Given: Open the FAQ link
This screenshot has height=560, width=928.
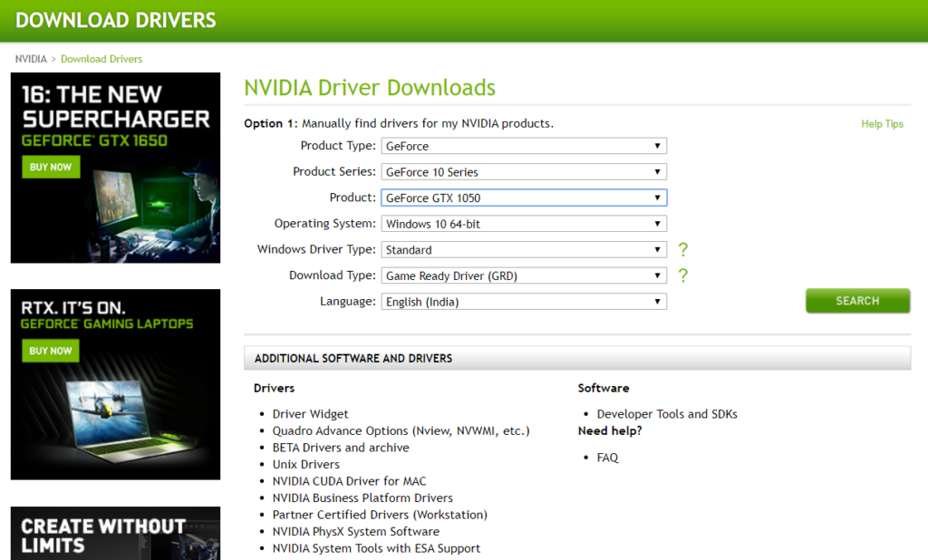Looking at the screenshot, I should (x=607, y=458).
